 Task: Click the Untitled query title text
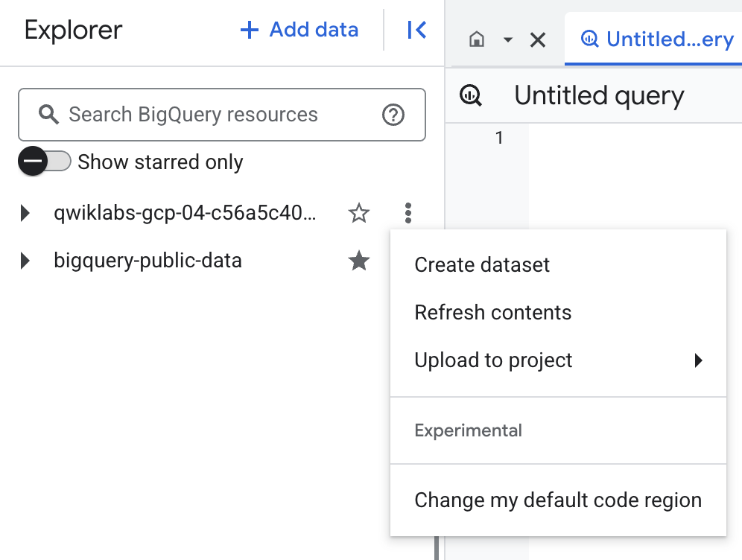click(599, 95)
